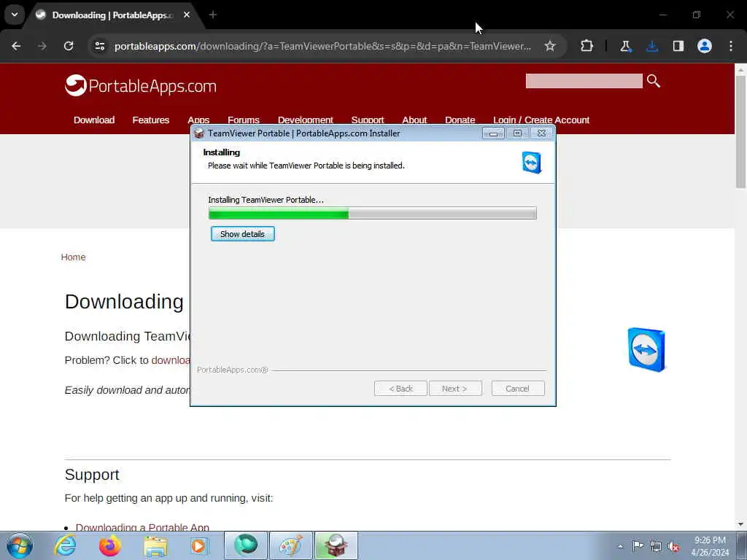The image size is (747, 560).
Task: Open the Forums menu item
Action: (244, 120)
